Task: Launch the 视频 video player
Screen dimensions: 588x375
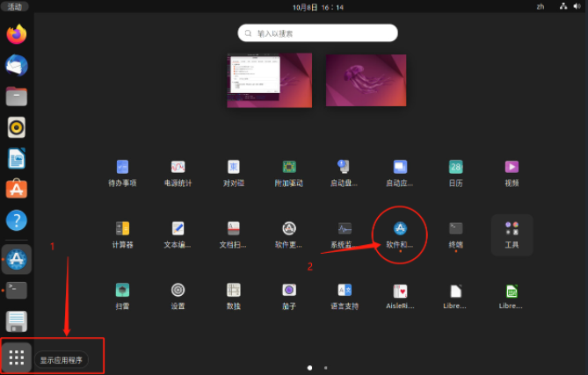Action: [512, 173]
